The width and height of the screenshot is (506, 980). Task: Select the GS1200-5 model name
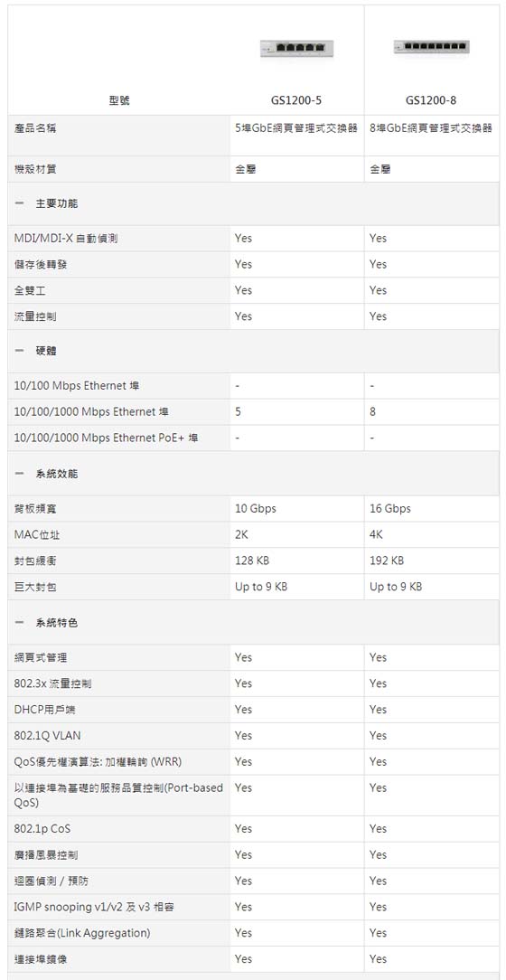click(x=296, y=100)
